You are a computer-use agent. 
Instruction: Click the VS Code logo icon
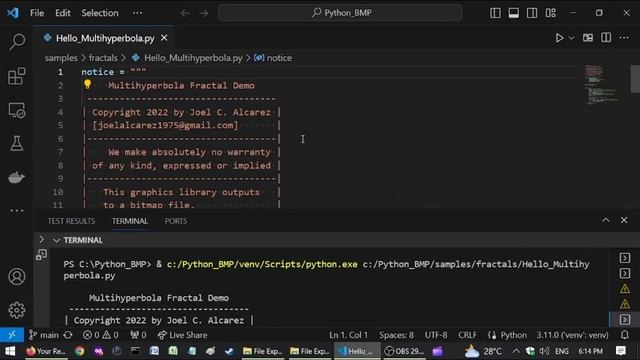click(13, 13)
